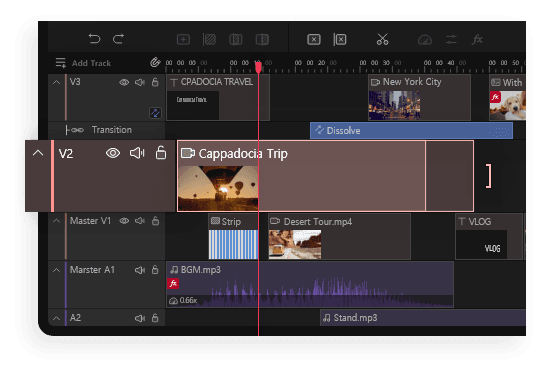
Task: Click the adjustment sliders icon in toolbar
Action: click(451, 39)
